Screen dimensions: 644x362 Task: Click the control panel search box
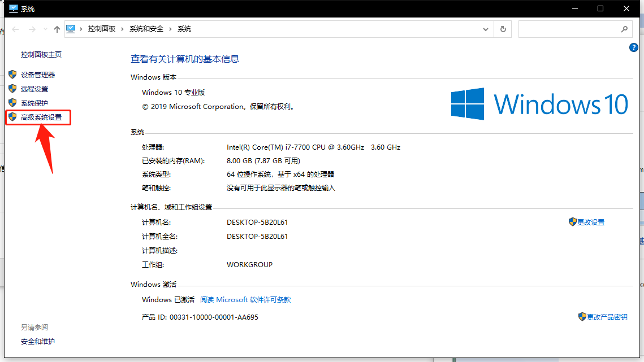pyautogui.click(x=575, y=29)
